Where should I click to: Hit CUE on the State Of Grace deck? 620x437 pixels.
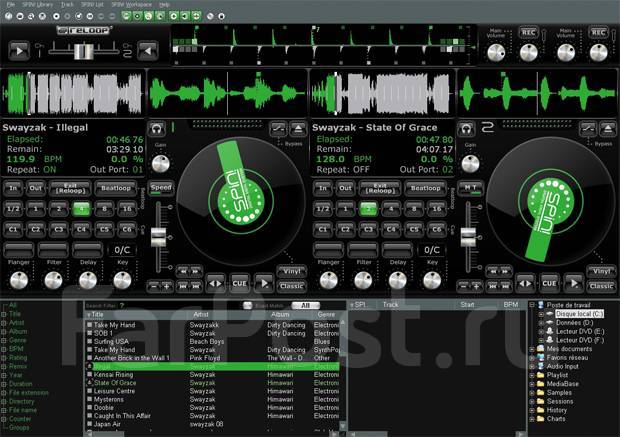tap(549, 283)
